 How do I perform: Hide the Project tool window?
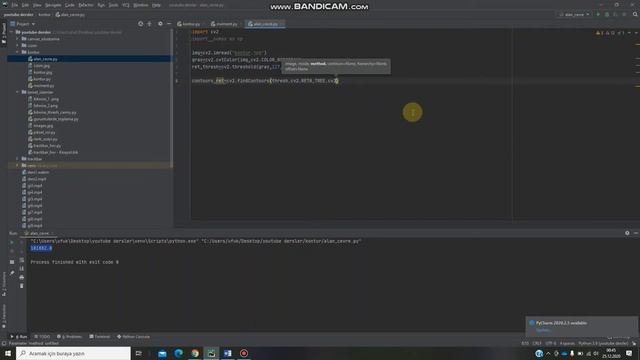click(x=169, y=24)
